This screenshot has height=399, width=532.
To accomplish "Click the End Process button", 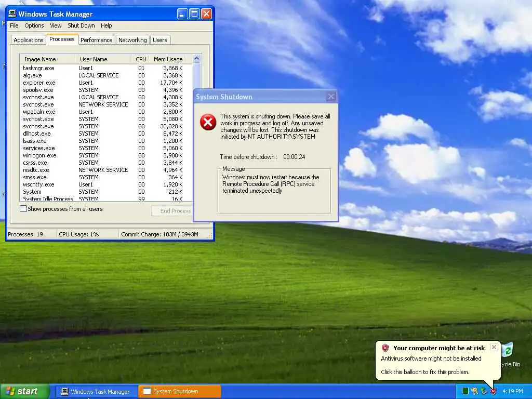I will point(172,211).
